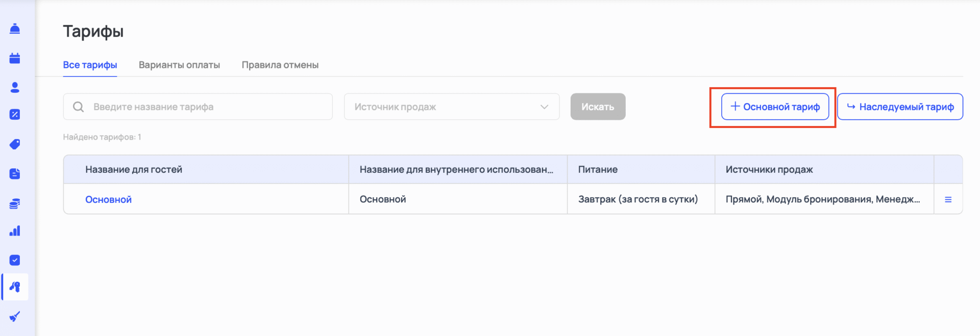The width and height of the screenshot is (980, 336).
Task: Open the calendar sidebar icon
Action: point(15,58)
